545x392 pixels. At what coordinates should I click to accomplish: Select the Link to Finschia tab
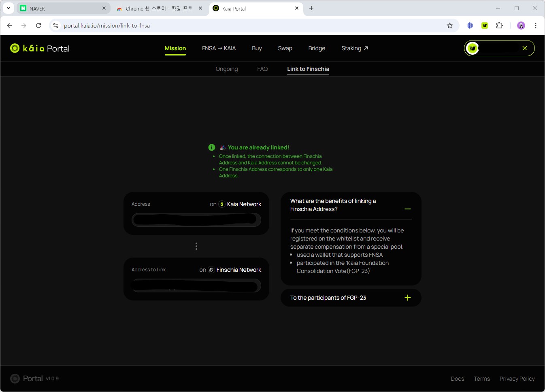coord(308,69)
